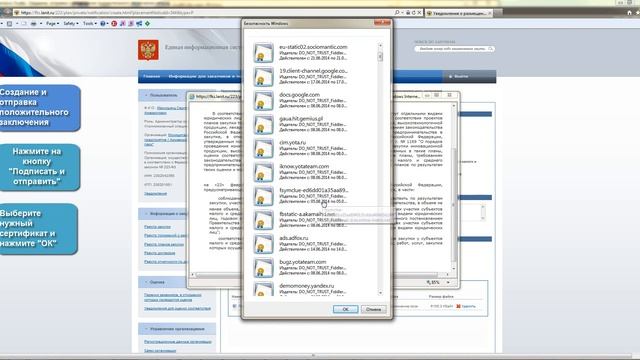Viewport: 640px width, 360px height.
Task: Open the Safety menu dropdown
Action: click(x=71, y=24)
